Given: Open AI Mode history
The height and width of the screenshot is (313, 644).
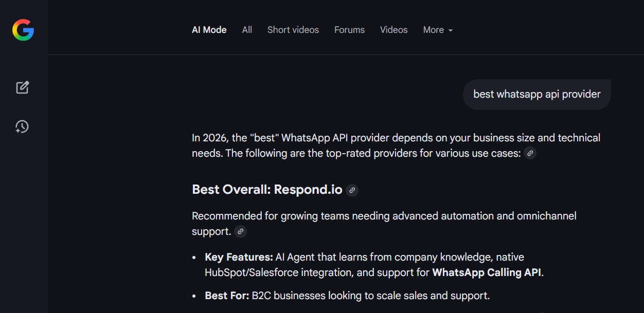Looking at the screenshot, I should pyautogui.click(x=22, y=126).
